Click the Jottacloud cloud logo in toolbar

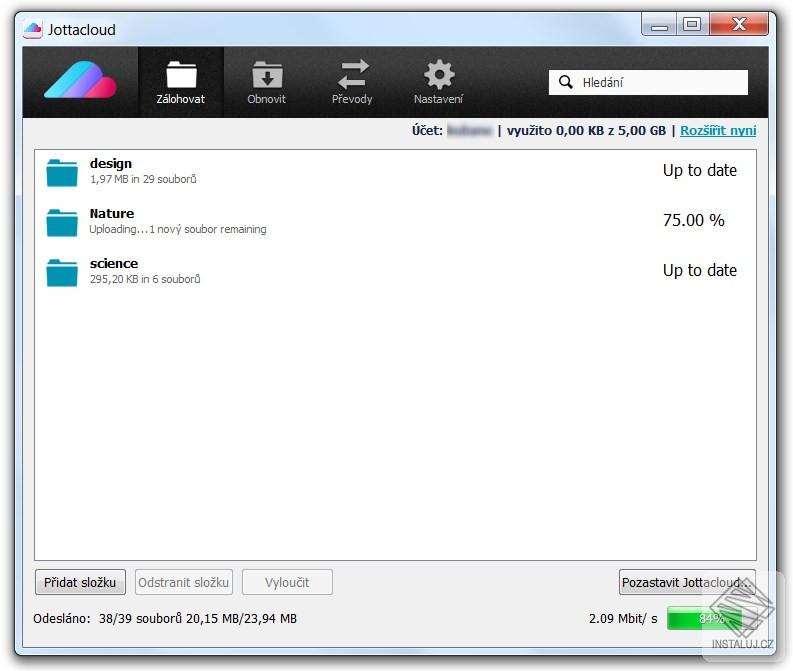click(80, 80)
